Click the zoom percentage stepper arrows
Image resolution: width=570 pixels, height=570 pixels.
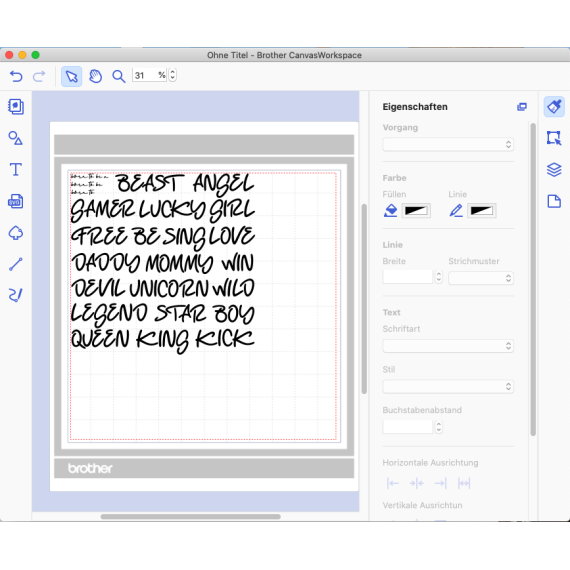(x=173, y=75)
